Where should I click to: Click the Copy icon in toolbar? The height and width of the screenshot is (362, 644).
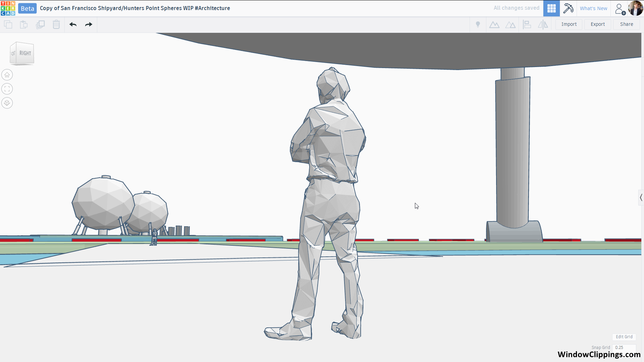coord(8,24)
